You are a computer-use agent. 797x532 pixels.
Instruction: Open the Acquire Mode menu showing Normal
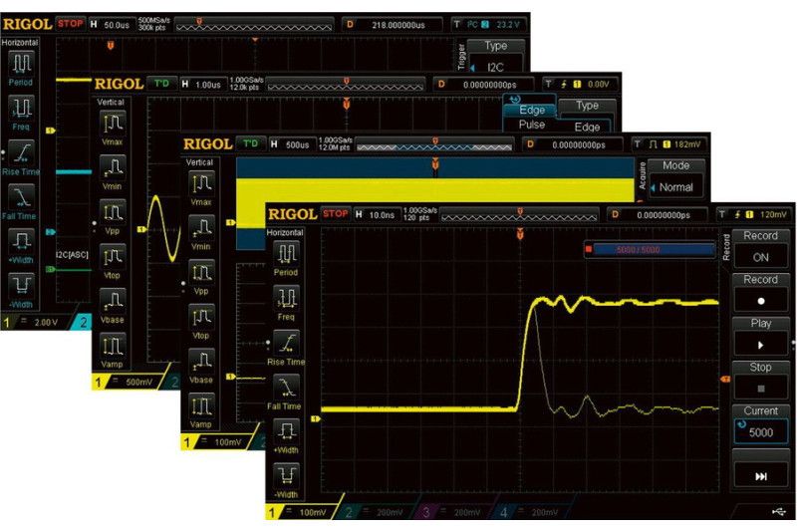click(x=676, y=177)
